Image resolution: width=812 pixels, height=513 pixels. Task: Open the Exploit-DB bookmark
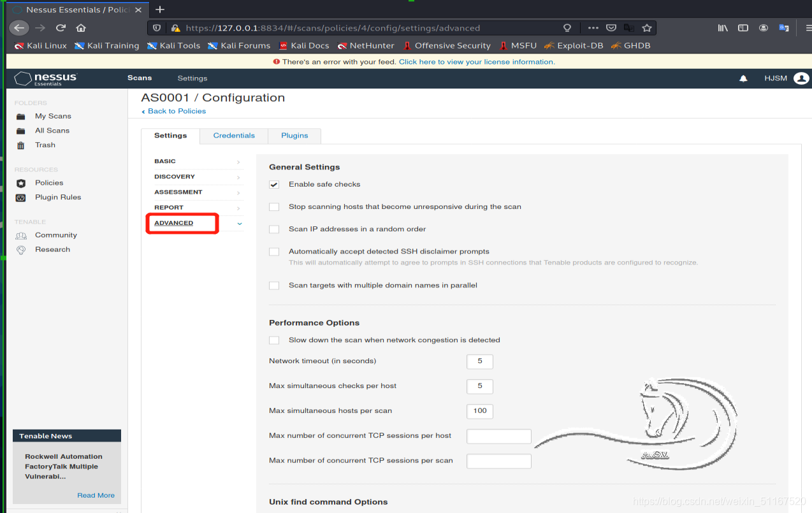574,46
